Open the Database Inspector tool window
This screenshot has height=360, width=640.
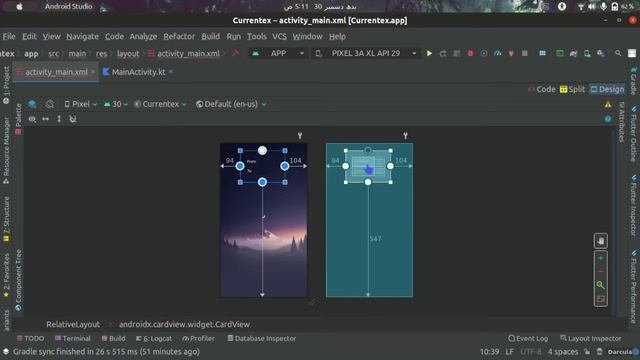tap(261, 338)
